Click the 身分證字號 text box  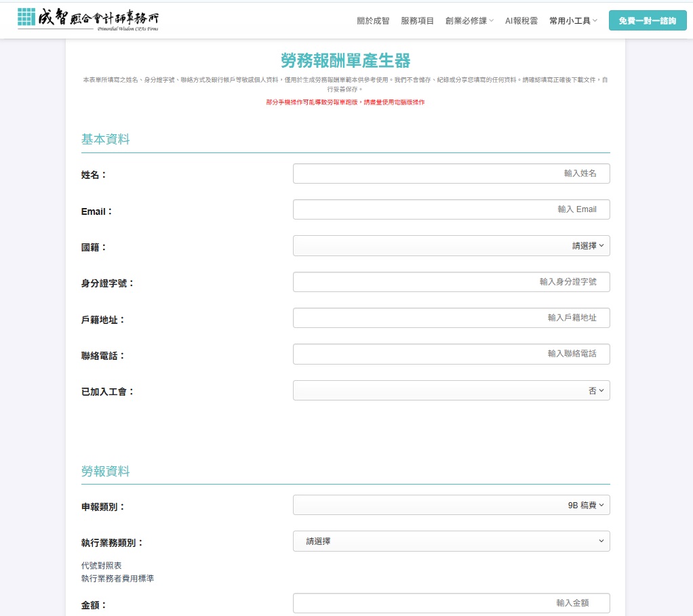coord(451,282)
